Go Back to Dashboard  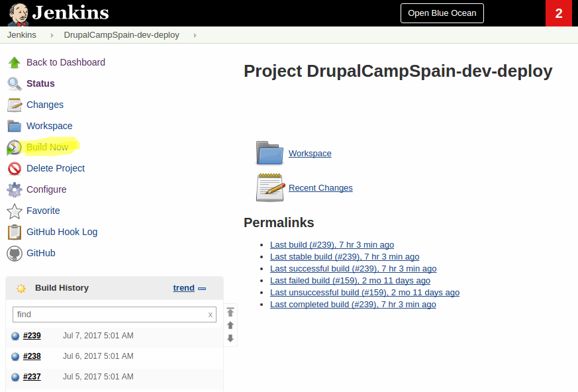coord(66,62)
